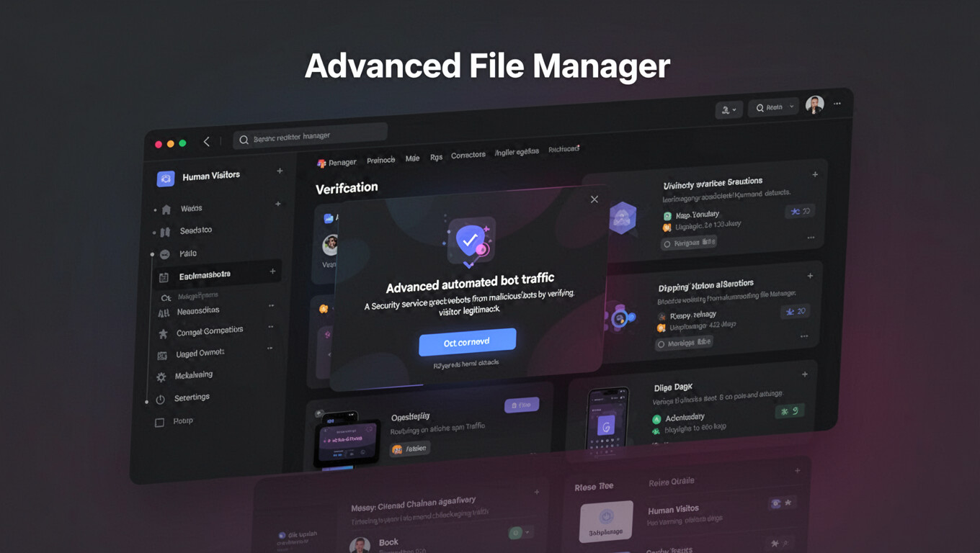Click the back arrow beside the search bar
Image resolution: width=980 pixels, height=553 pixels.
click(x=207, y=142)
